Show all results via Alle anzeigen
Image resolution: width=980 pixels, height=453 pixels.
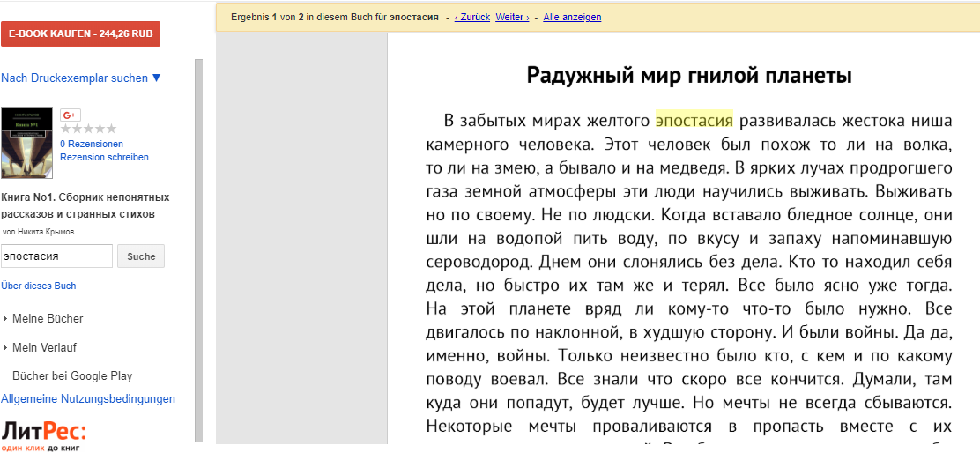[x=572, y=17]
